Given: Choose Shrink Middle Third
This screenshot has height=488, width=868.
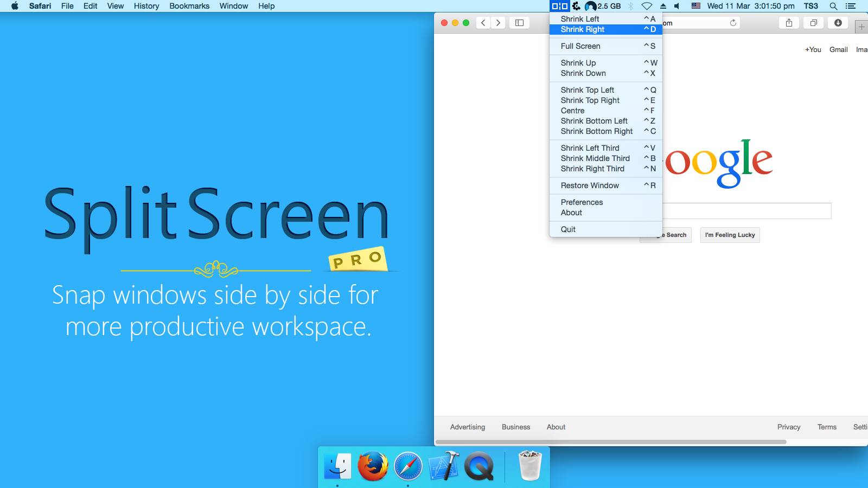Looking at the screenshot, I should coord(606,158).
